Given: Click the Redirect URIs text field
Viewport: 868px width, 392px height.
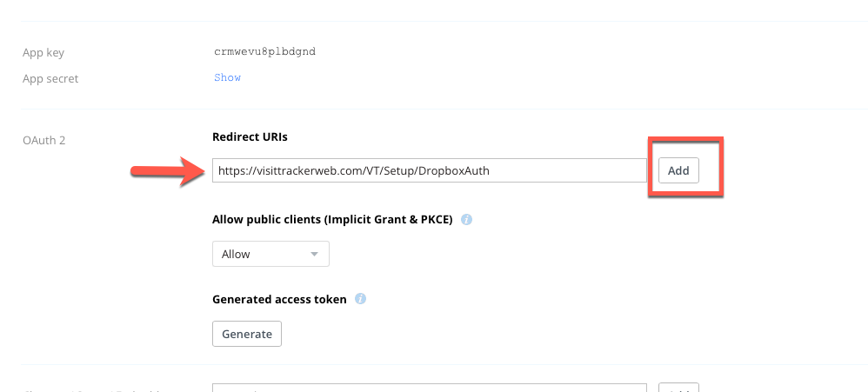Looking at the screenshot, I should [x=430, y=171].
